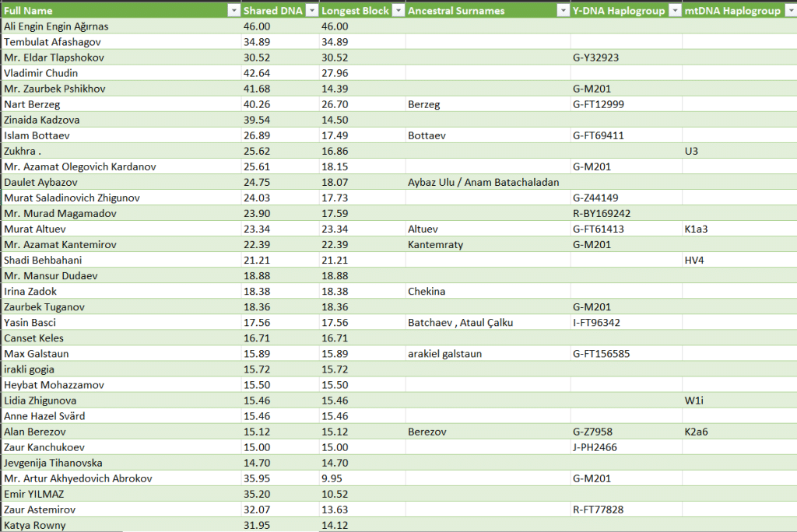Open the Full Name filter dropdown
797x532 pixels.
click(233, 11)
